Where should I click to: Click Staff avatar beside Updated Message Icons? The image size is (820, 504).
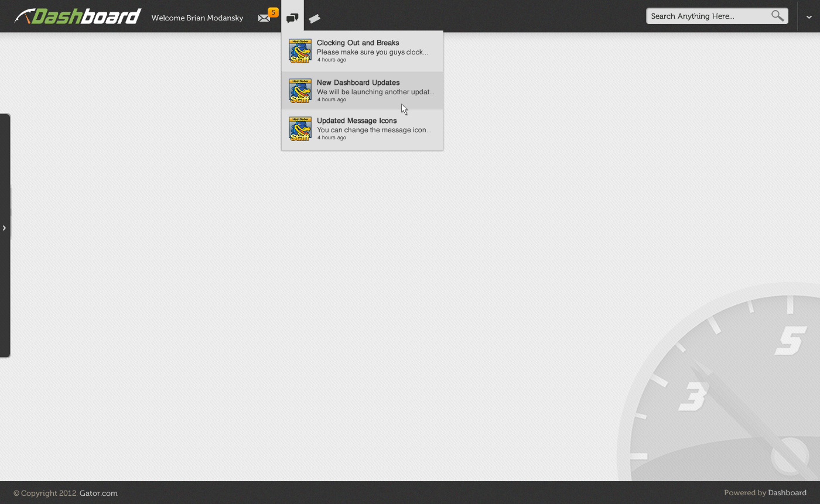(x=300, y=129)
